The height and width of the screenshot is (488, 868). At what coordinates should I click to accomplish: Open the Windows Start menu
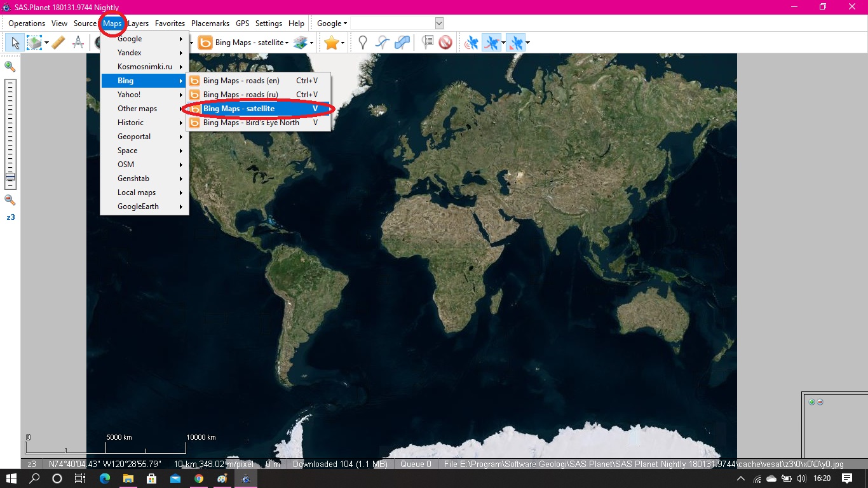[11, 478]
